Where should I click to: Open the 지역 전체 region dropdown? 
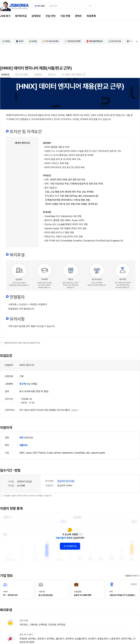[41, 6]
